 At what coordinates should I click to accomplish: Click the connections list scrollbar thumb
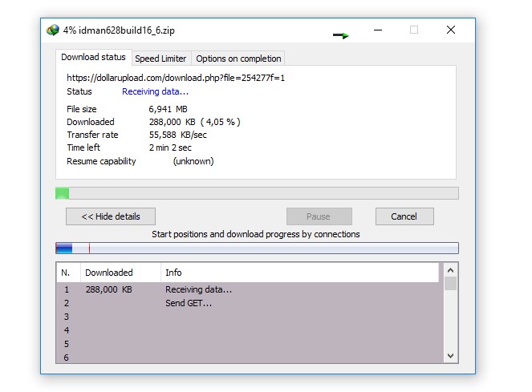451,284
